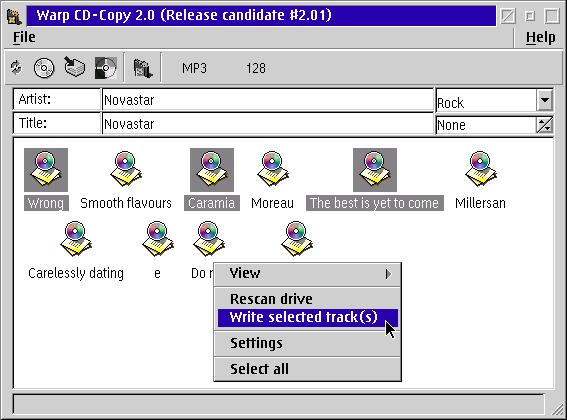This screenshot has width=567, height=420.
Task: Select the track icon labeled e
Action: pos(158,239)
